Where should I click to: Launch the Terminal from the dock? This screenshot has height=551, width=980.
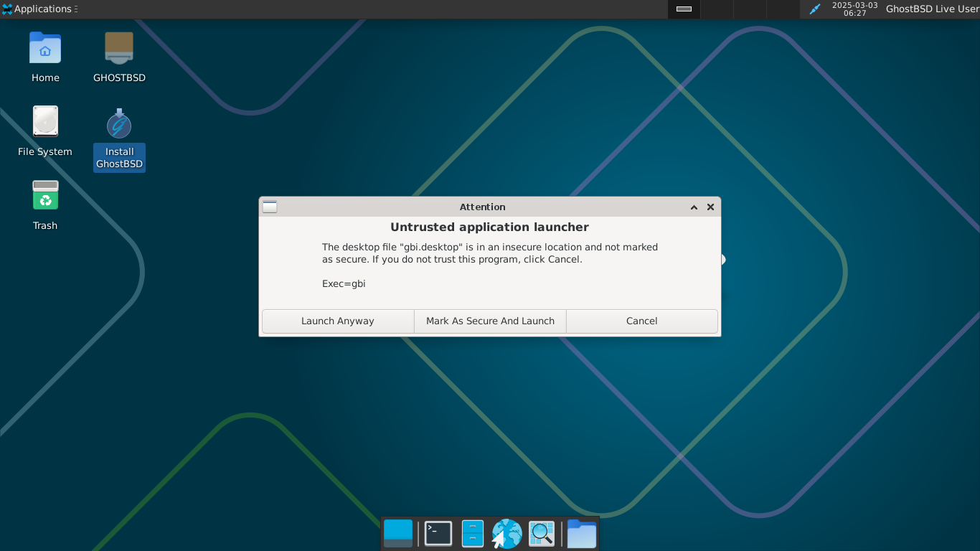click(438, 534)
